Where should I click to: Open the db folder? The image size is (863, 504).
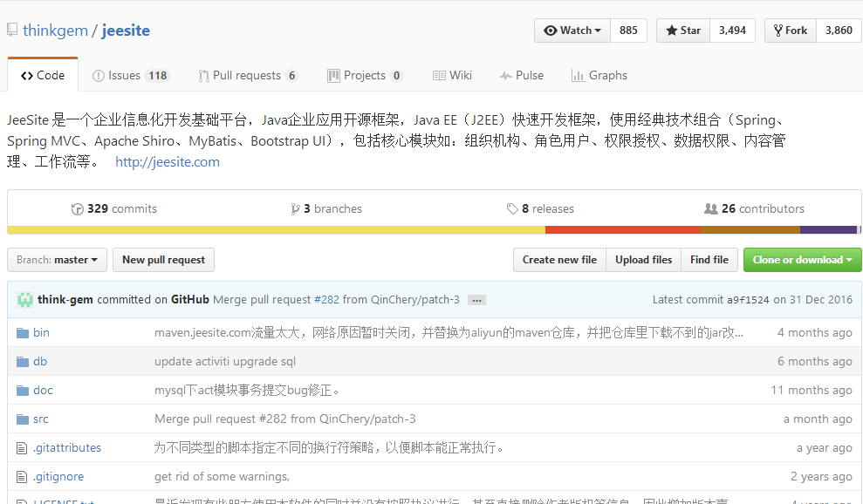click(x=40, y=362)
